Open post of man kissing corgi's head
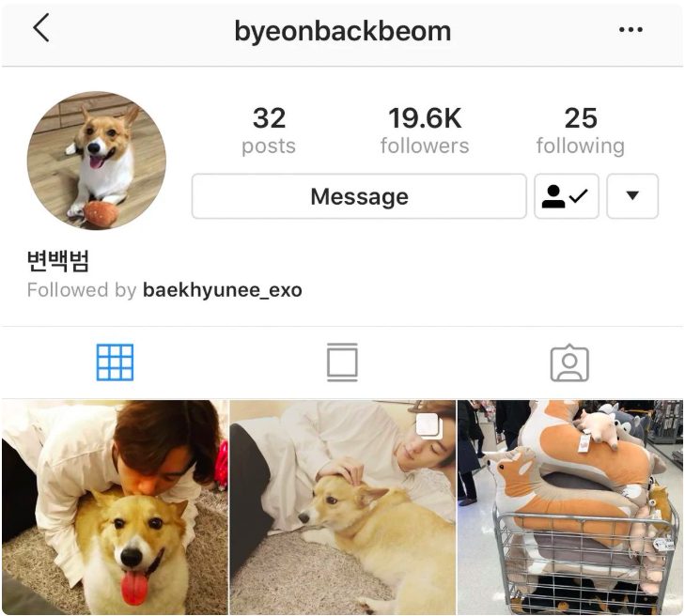This screenshot has width=685, height=616. [x=115, y=507]
